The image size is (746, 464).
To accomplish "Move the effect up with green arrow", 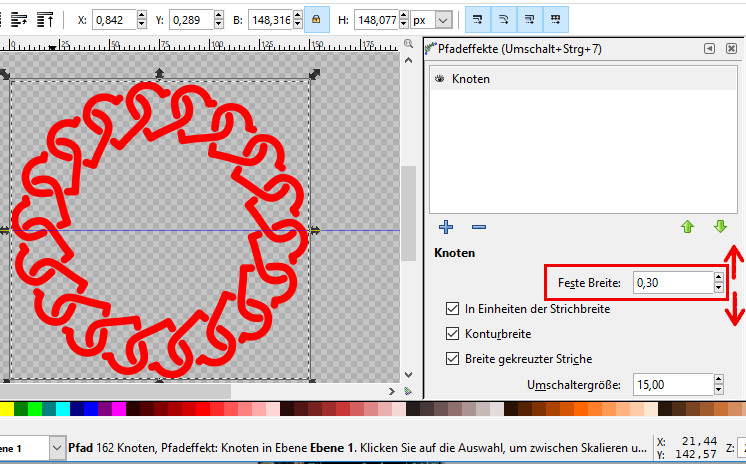I will [687, 227].
